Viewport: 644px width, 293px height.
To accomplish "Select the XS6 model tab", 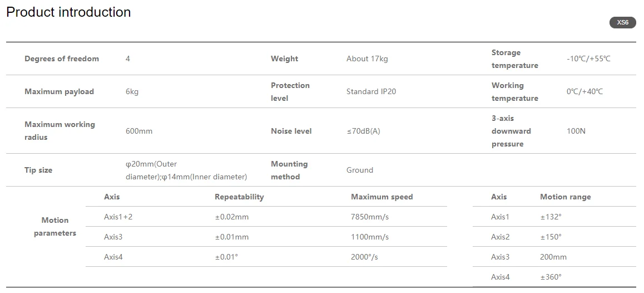I will pos(623,22).
